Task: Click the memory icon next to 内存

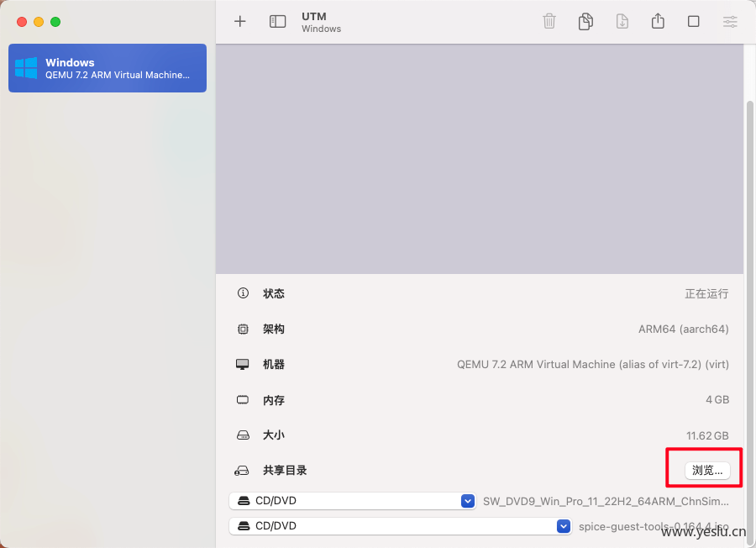Action: (243, 399)
